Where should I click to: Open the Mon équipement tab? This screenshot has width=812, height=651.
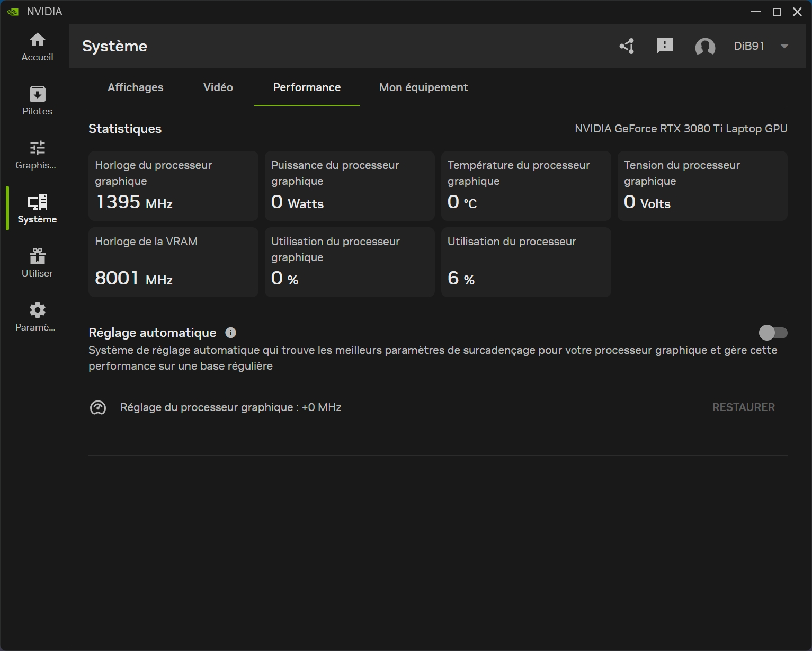click(424, 87)
